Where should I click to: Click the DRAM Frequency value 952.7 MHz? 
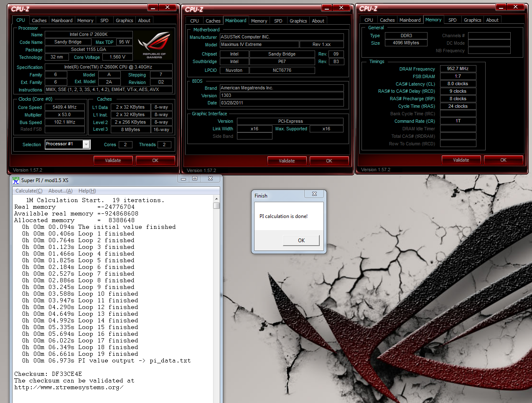point(458,69)
